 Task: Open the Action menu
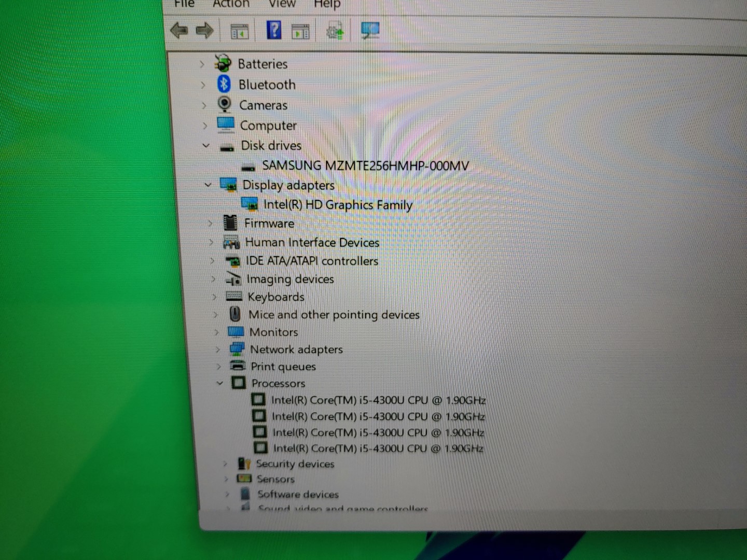pyautogui.click(x=231, y=4)
